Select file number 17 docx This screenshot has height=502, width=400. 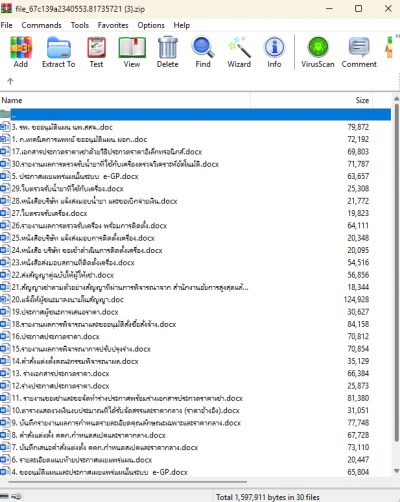(x=195, y=152)
